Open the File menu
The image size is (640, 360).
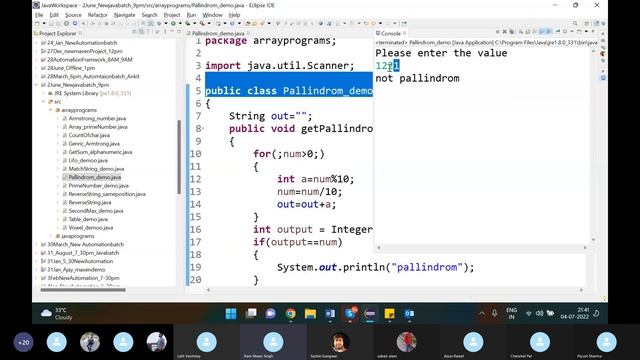(39, 15)
